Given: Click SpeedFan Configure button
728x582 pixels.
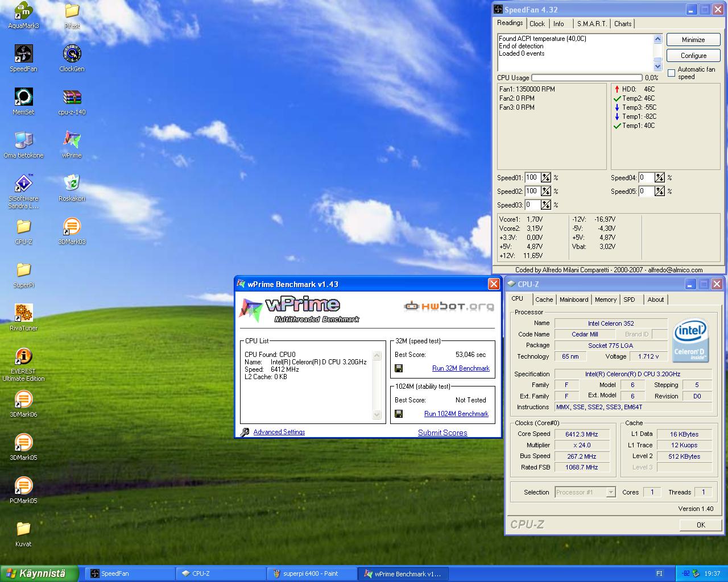Looking at the screenshot, I should [693, 56].
